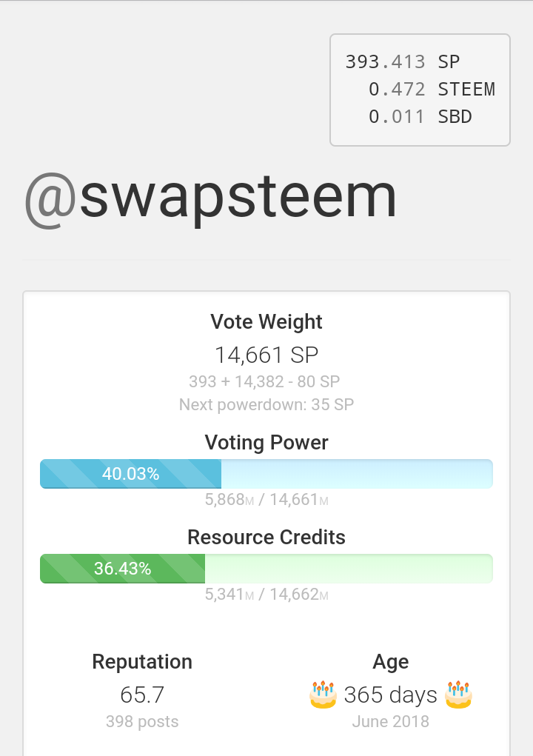The width and height of the screenshot is (533, 756).
Task: Click the 14,661 SP vote weight value
Action: [x=266, y=355]
